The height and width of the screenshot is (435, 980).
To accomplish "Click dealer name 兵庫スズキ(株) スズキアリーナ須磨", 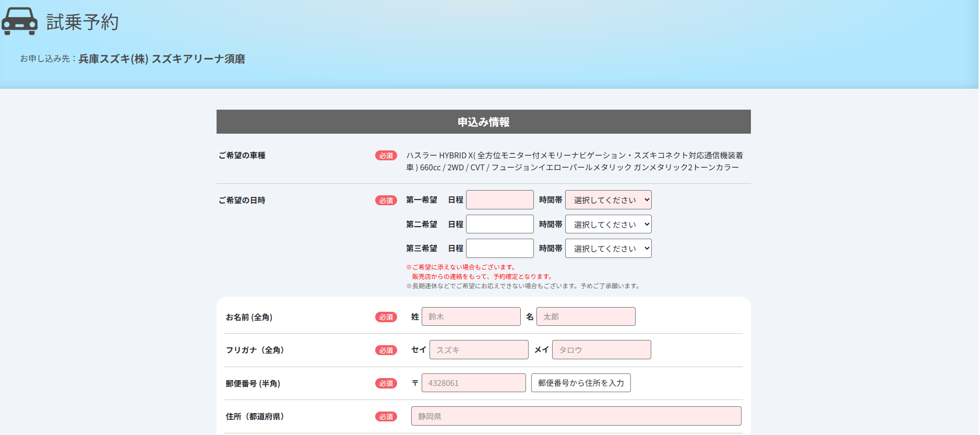I will tap(162, 59).
